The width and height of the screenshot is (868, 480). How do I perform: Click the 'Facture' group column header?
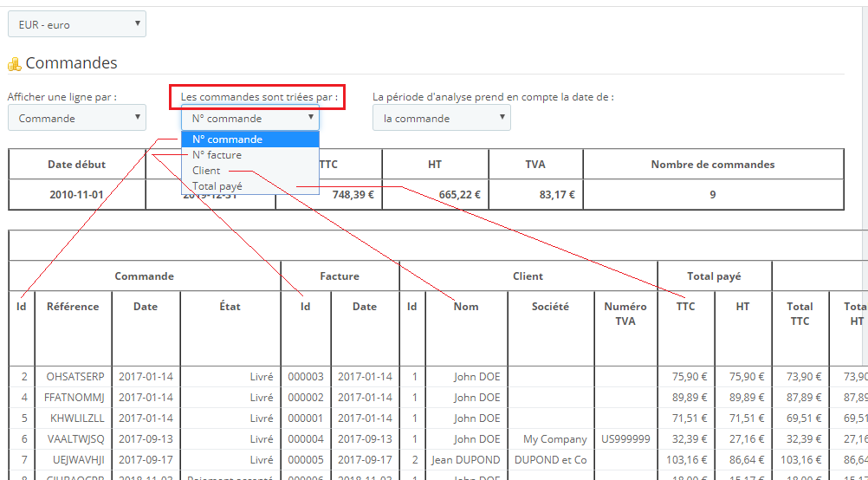[x=340, y=276]
